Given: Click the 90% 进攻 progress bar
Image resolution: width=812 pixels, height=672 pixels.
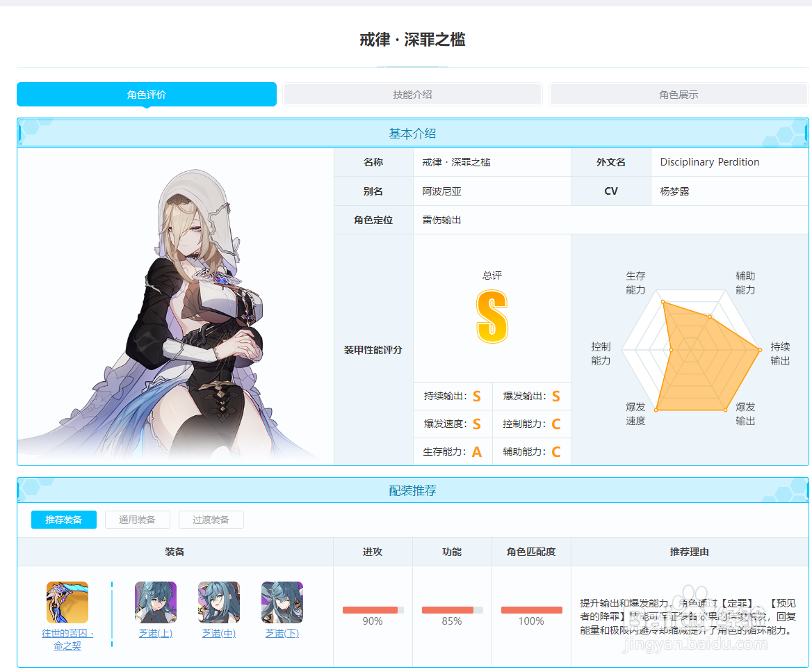Looking at the screenshot, I should click(373, 610).
